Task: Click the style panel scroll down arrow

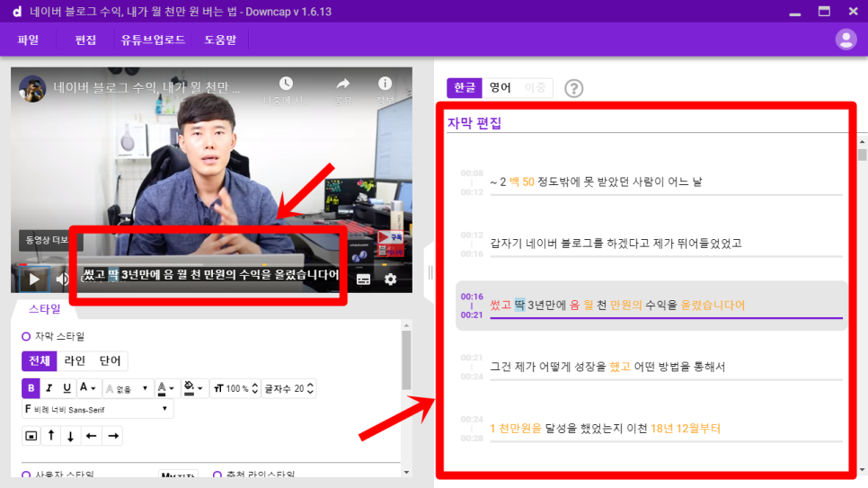Action: (x=406, y=472)
